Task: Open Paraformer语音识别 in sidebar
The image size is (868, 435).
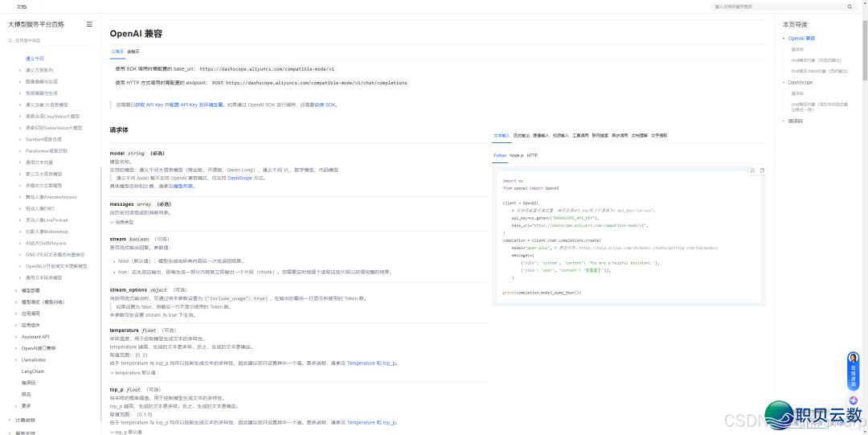Action: tap(47, 150)
